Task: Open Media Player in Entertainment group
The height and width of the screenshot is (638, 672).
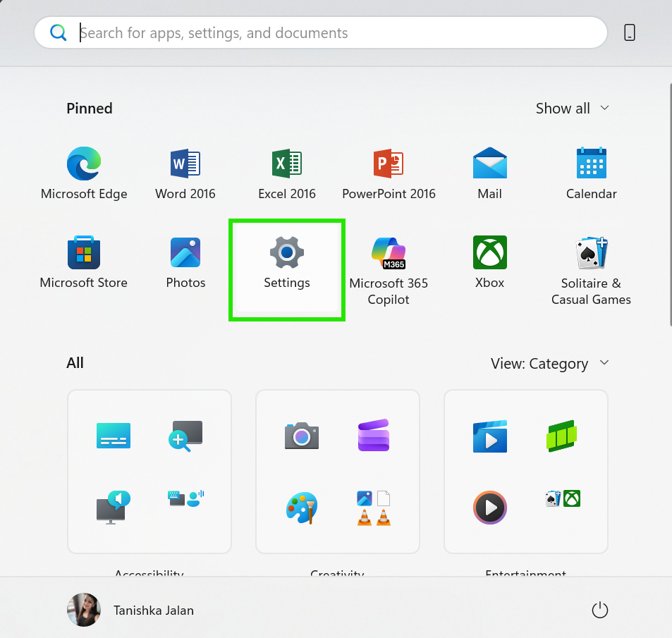Action: (x=490, y=508)
